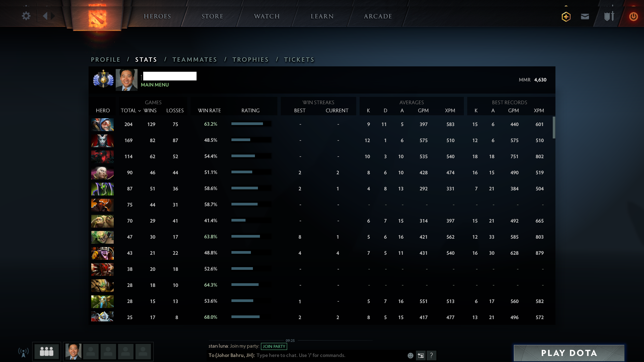Select the hero portrait with 204 games
This screenshot has height=362, width=644.
tap(102, 124)
